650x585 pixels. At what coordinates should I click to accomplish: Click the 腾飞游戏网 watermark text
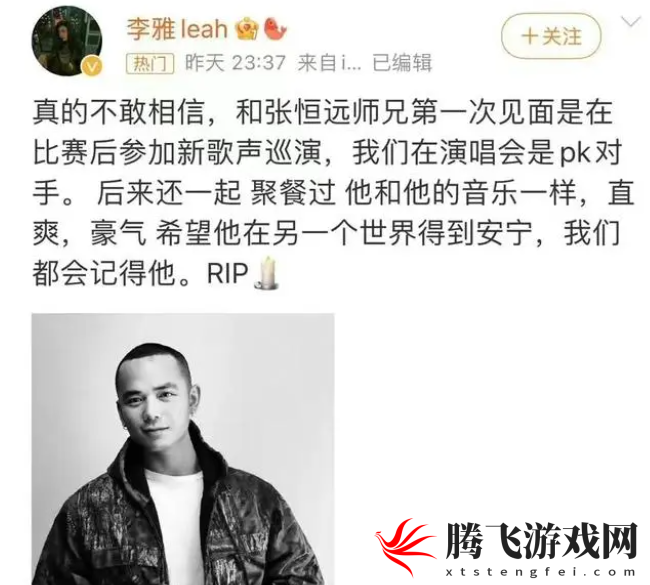pos(541,541)
